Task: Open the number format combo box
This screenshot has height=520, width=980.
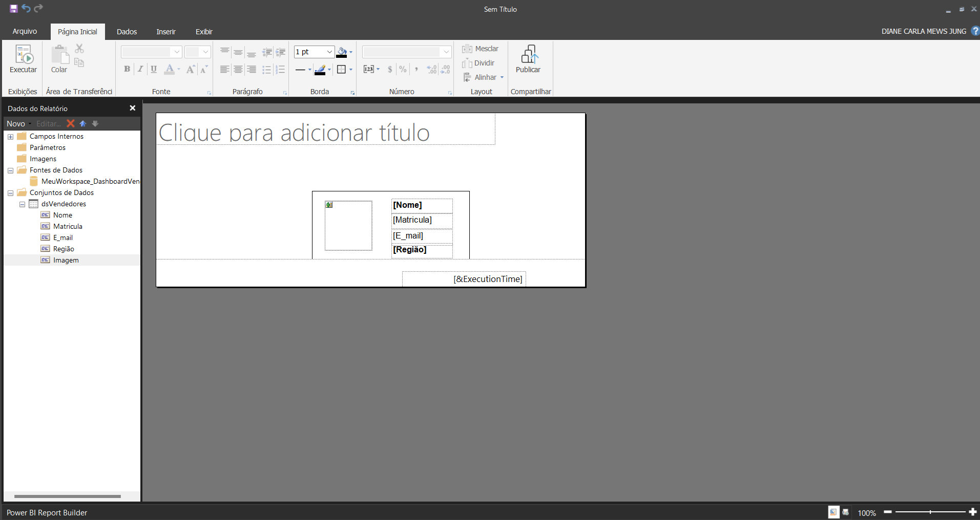Action: (407, 52)
